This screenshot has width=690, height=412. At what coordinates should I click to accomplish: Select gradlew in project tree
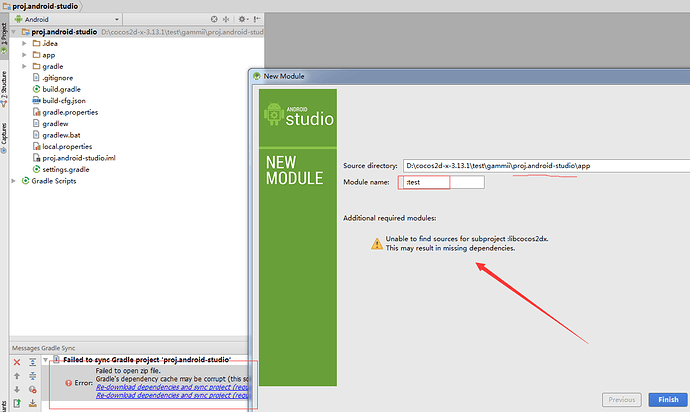click(x=55, y=123)
